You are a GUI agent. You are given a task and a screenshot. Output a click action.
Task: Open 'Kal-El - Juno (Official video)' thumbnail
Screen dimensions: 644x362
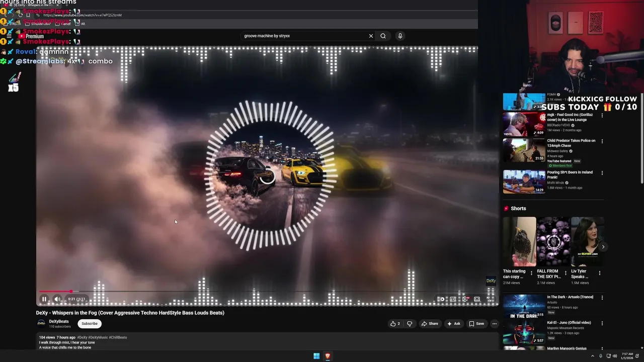(524, 332)
